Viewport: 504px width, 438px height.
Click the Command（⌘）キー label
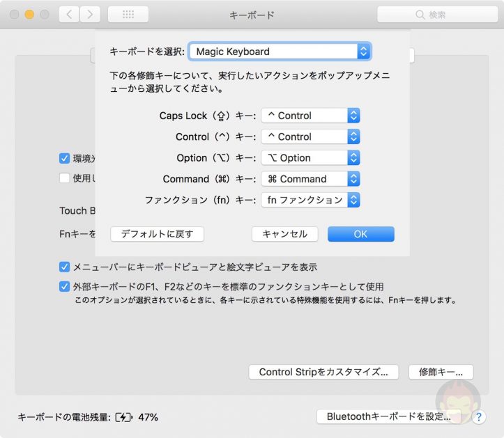[x=210, y=179]
